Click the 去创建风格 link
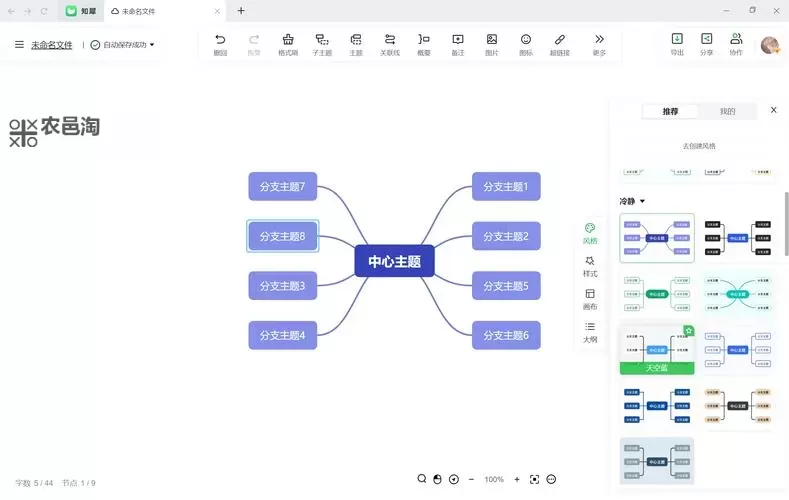This screenshot has width=789, height=500. [x=699, y=146]
